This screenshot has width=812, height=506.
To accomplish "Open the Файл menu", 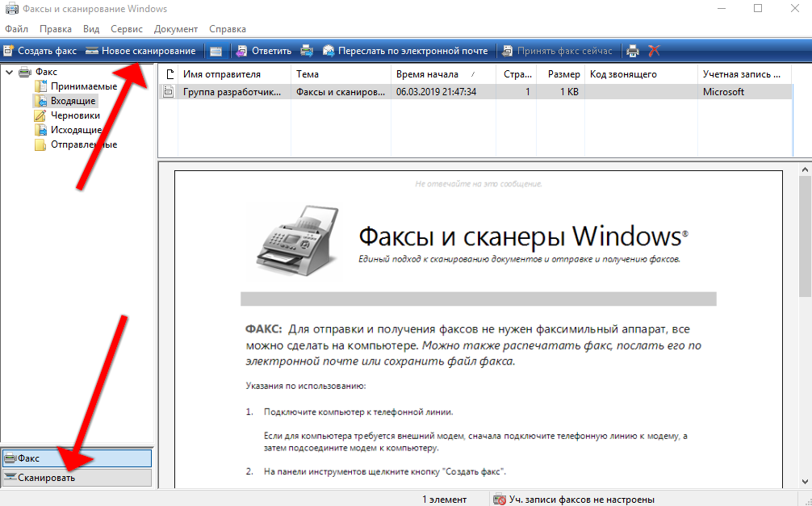I will pyautogui.click(x=17, y=29).
